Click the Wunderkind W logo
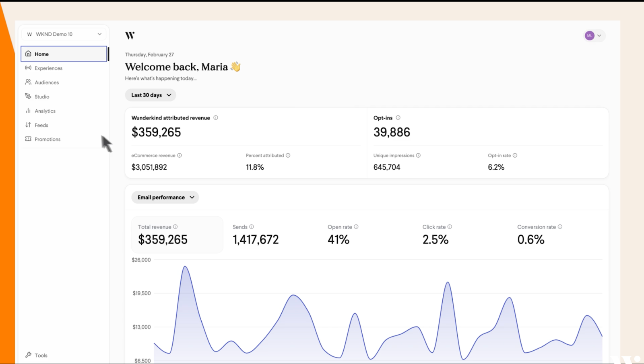Viewport: 644px width, 364px height. tap(130, 35)
